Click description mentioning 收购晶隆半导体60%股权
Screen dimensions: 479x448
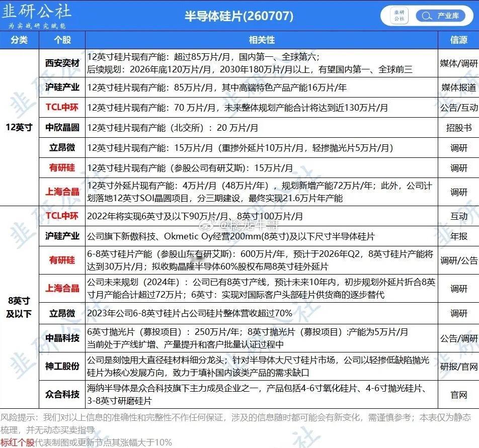260,260
